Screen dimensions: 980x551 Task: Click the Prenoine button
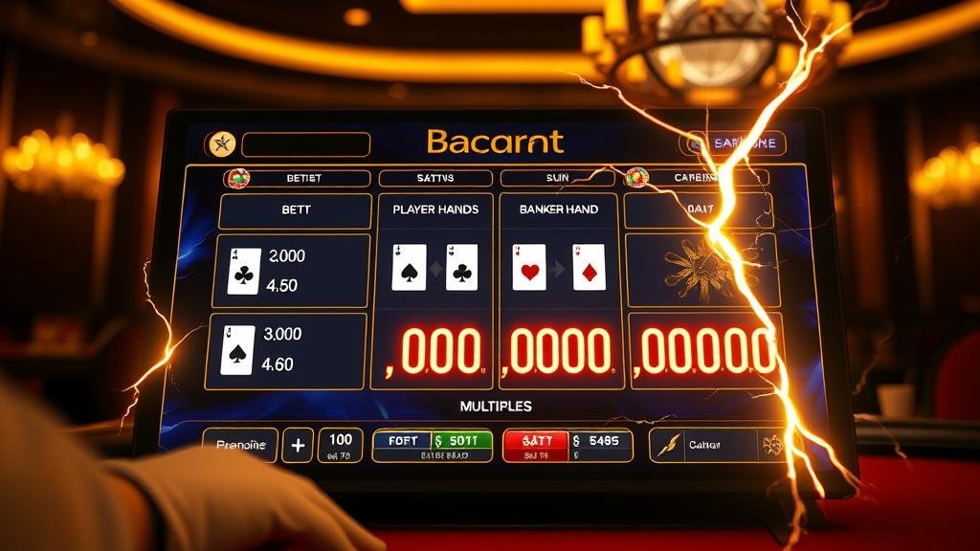(240, 445)
